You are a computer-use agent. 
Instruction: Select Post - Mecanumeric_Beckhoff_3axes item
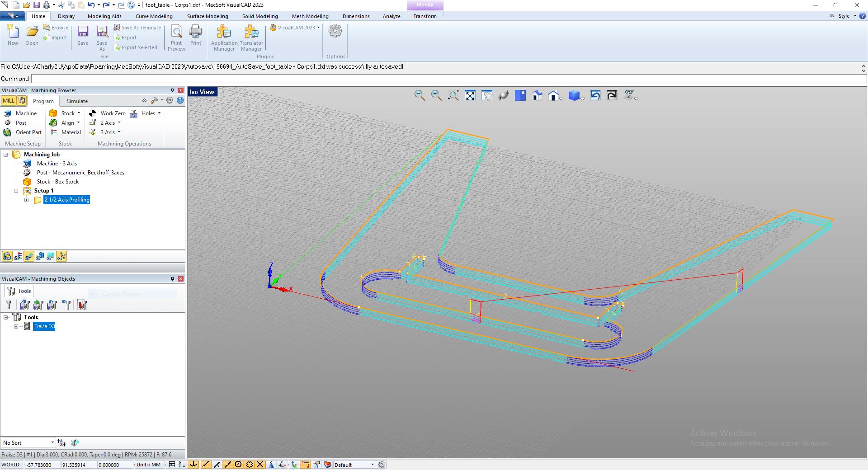(x=80, y=173)
